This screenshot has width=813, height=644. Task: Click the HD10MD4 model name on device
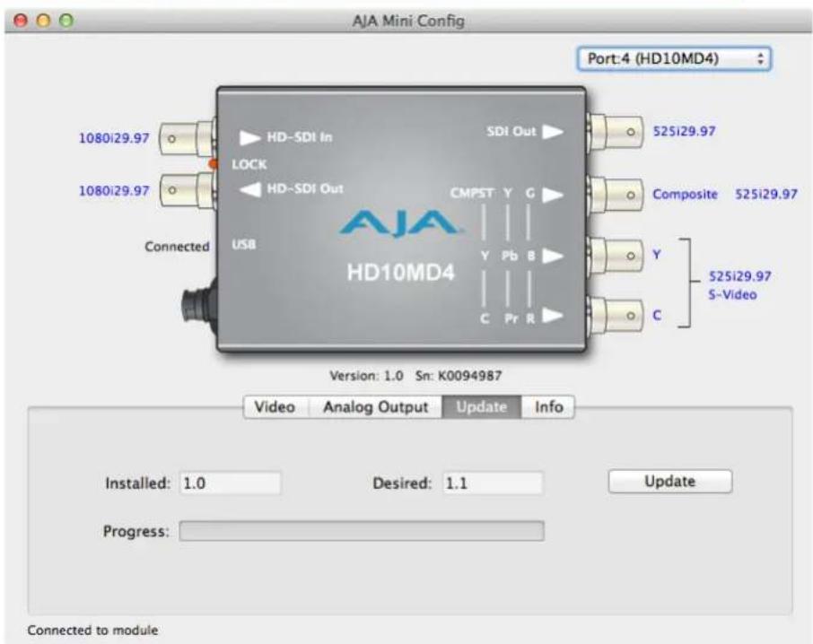400,272
